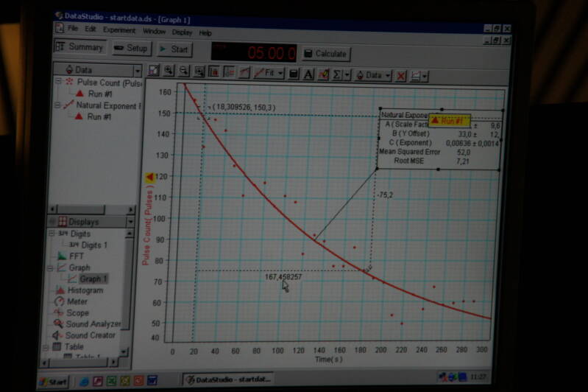Select the Slope tool icon
588x392 pixels.
[244, 72]
